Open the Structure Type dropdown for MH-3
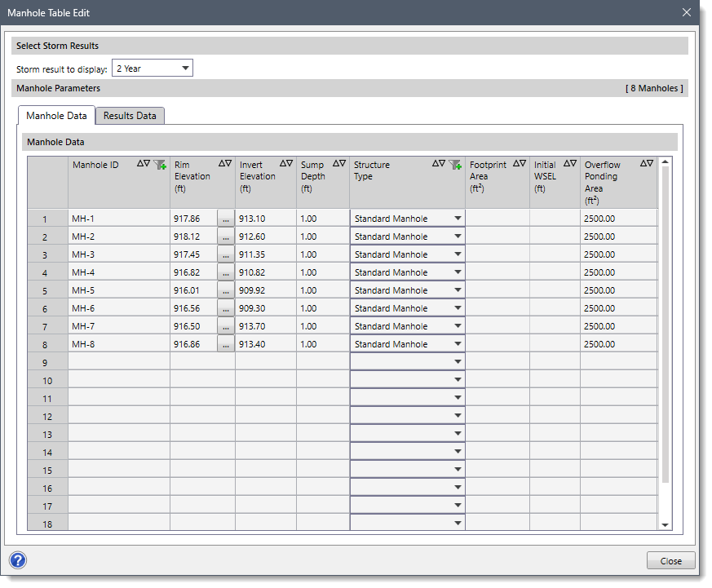This screenshot has height=588, width=712. tap(457, 254)
